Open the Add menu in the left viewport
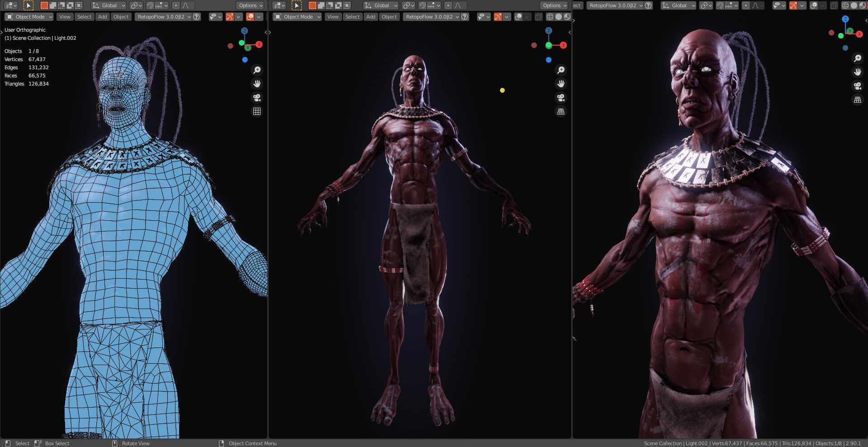Viewport: 868px width, 447px height. coord(102,17)
